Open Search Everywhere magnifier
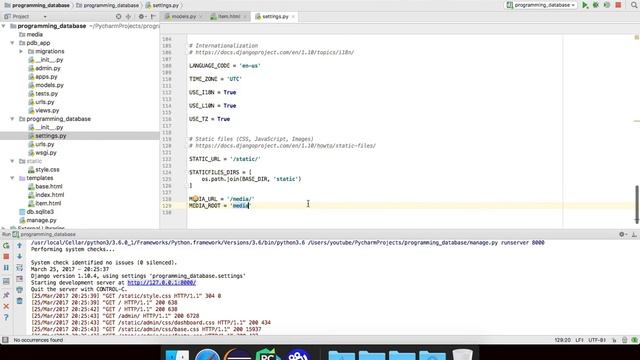The height and width of the screenshot is (360, 640). 634,5
